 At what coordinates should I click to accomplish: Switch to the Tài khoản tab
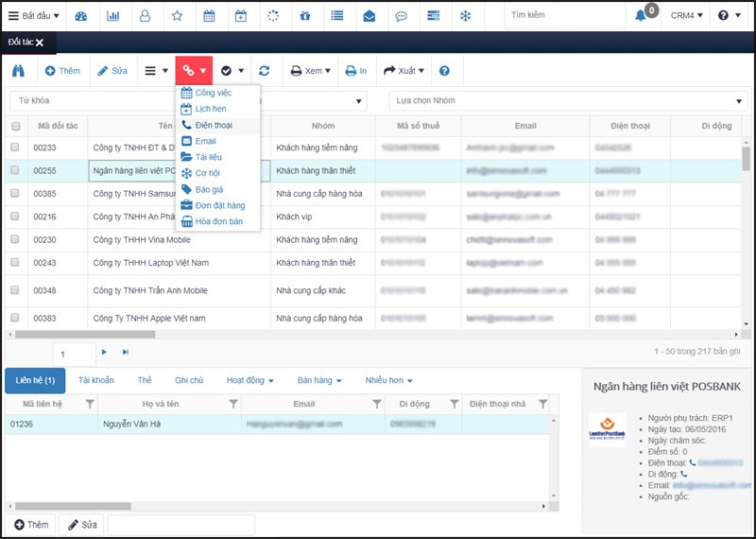coord(96,381)
